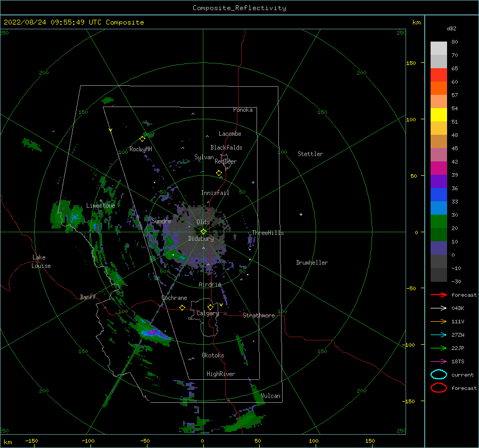
Task: Click the HighRiver city label
Action: (221, 374)
